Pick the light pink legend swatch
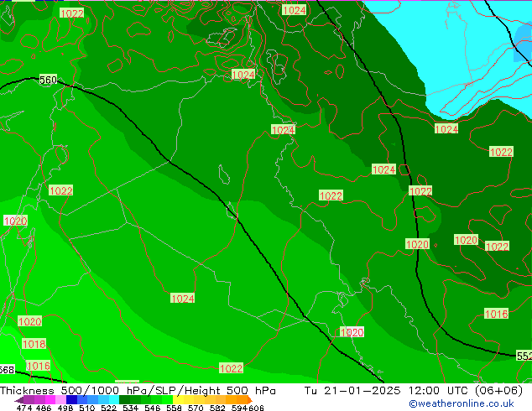 (60, 400)
